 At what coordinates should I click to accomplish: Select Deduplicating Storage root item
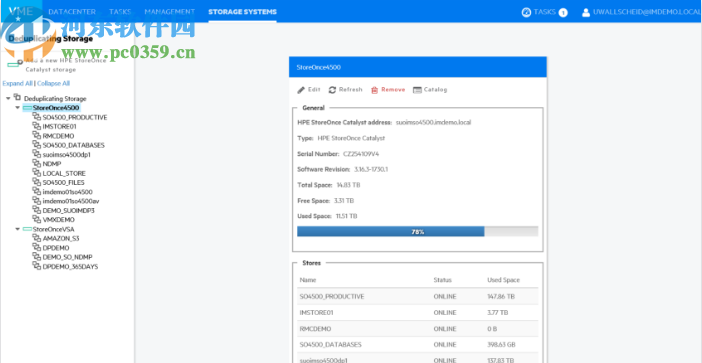click(55, 98)
